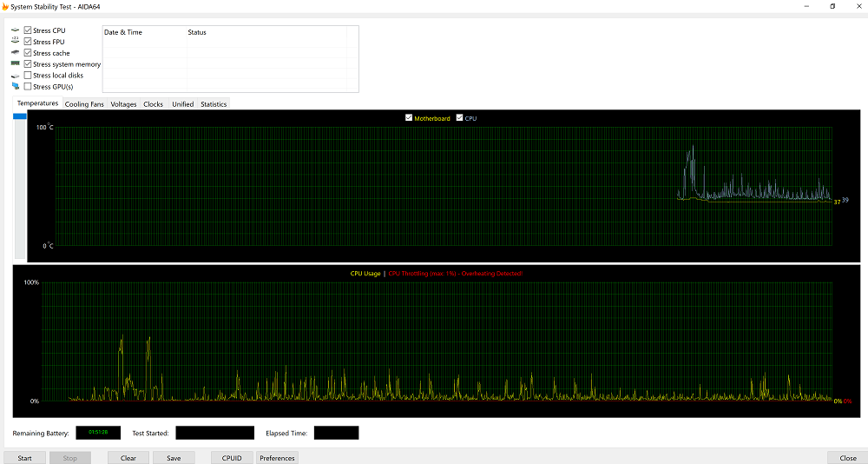Open Preferences

(x=277, y=458)
